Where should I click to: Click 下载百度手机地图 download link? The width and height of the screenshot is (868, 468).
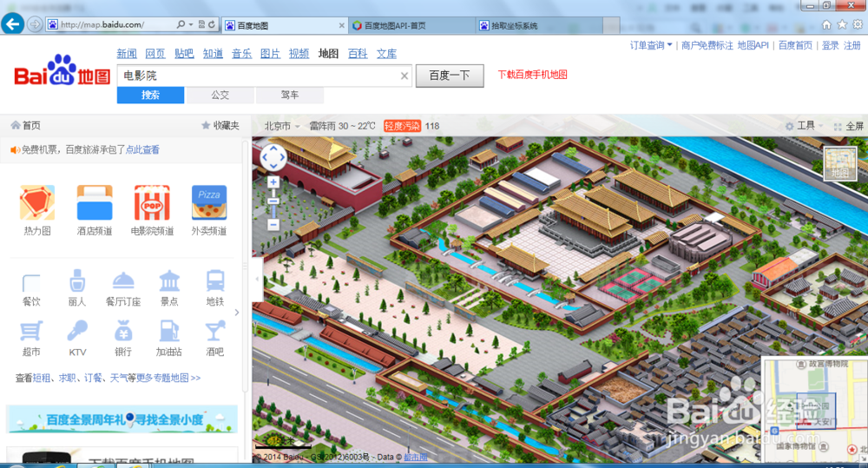(533, 75)
